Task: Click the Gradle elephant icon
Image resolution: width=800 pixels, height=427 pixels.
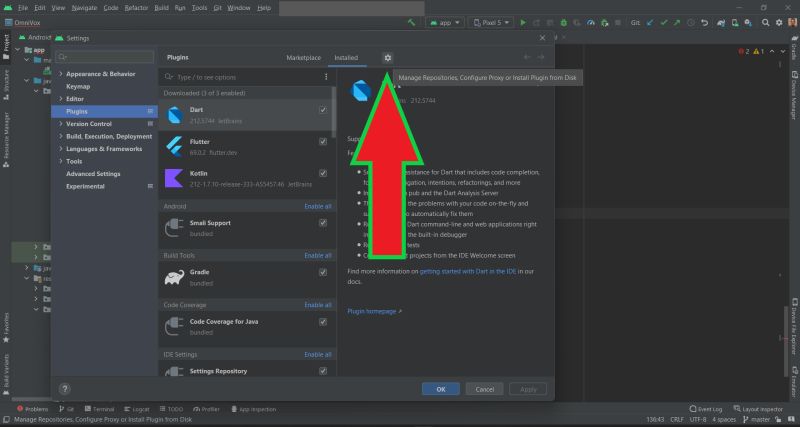Action: click(174, 278)
